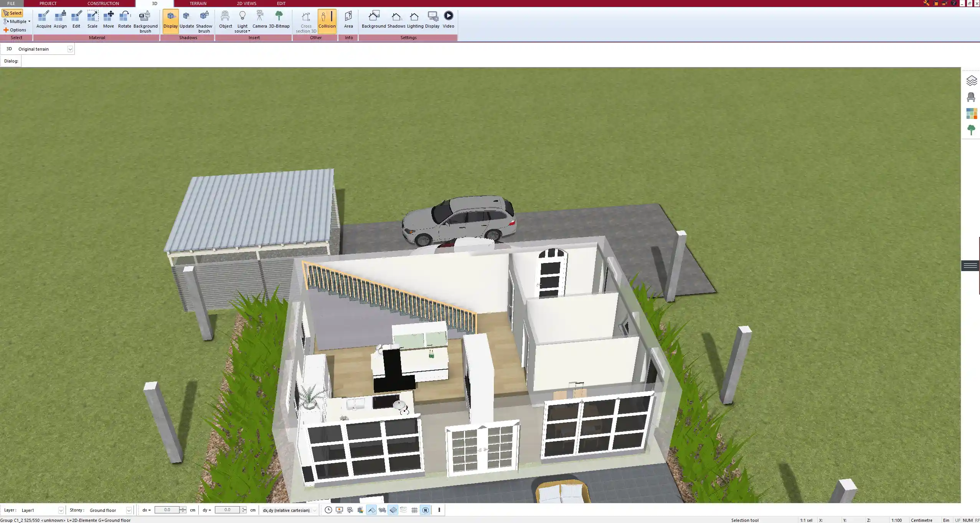Image resolution: width=980 pixels, height=523 pixels.
Task: Toggle the north arrow indicator
Action: point(426,510)
